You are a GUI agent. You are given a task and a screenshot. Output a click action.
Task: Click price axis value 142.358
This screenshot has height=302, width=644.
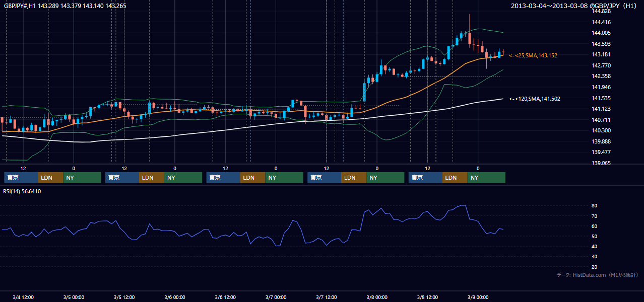point(602,76)
